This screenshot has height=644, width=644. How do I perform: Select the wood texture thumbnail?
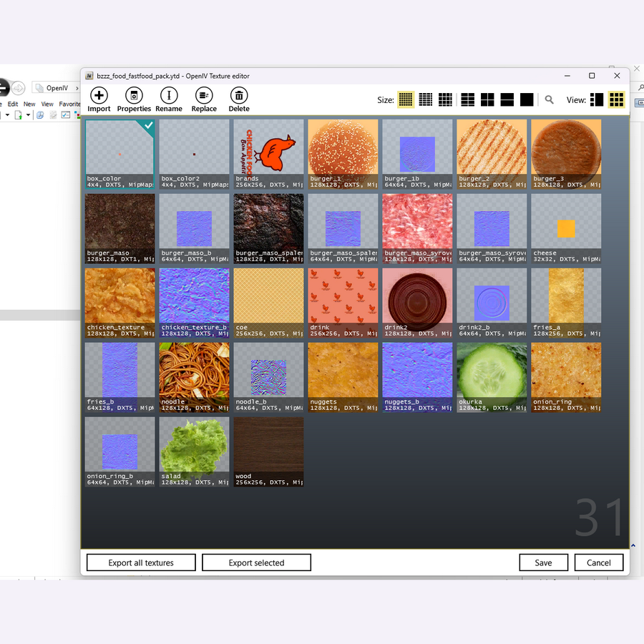tap(268, 452)
